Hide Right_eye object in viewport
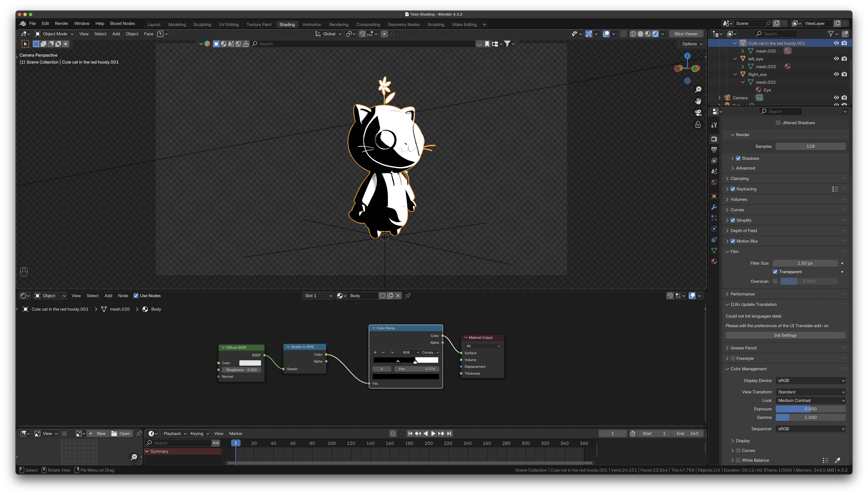Viewport: 868px width, 495px height. point(836,74)
